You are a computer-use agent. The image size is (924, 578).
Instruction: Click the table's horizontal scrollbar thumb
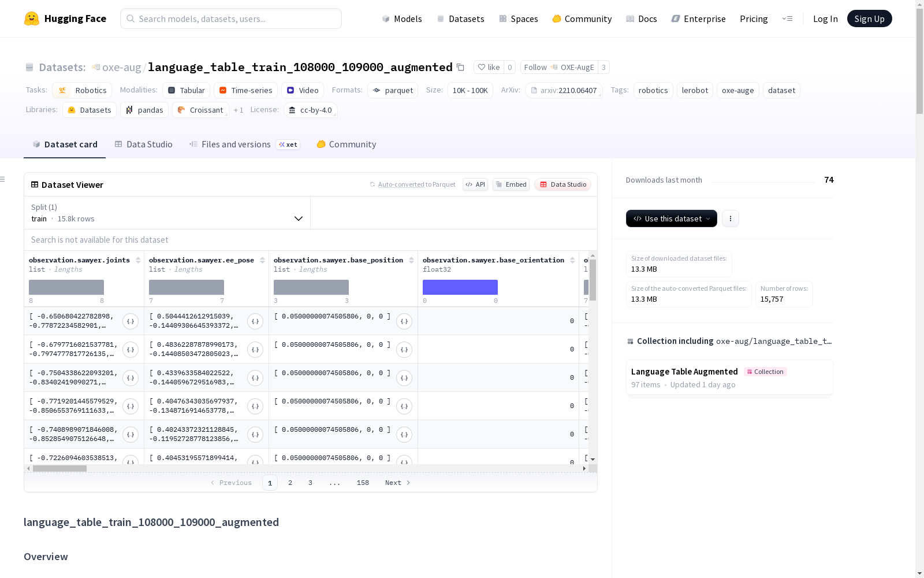point(59,468)
